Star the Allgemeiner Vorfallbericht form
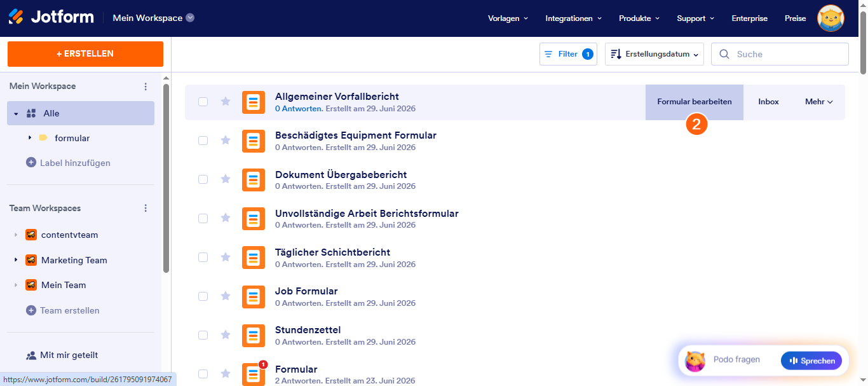The width and height of the screenshot is (868, 386). pyautogui.click(x=226, y=102)
